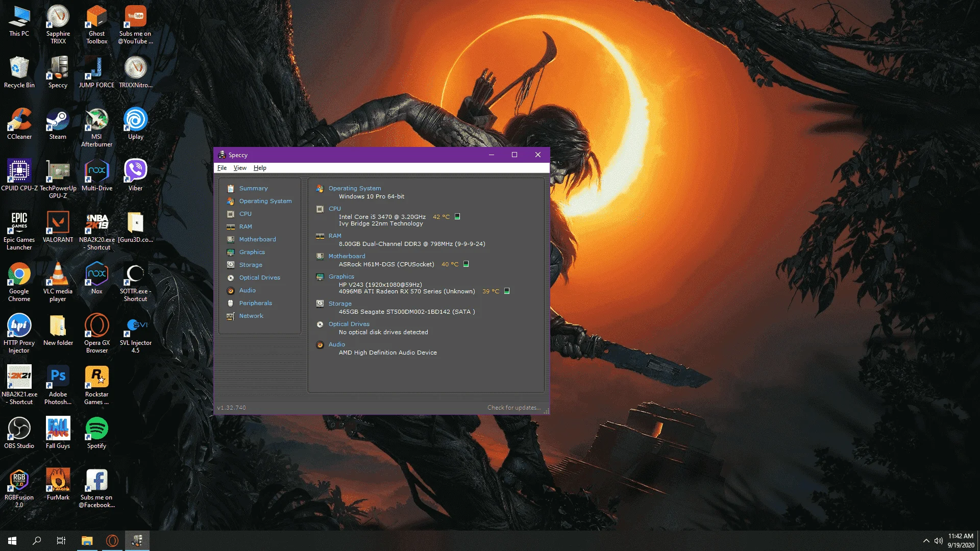Click the Motherboard heading link in summary panel
The image size is (980, 551).
tap(347, 256)
